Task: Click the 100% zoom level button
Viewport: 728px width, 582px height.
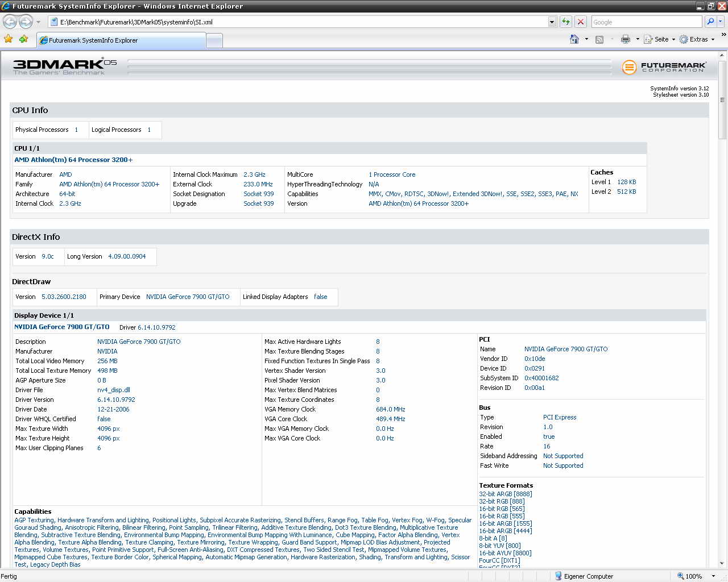Action: (689, 576)
